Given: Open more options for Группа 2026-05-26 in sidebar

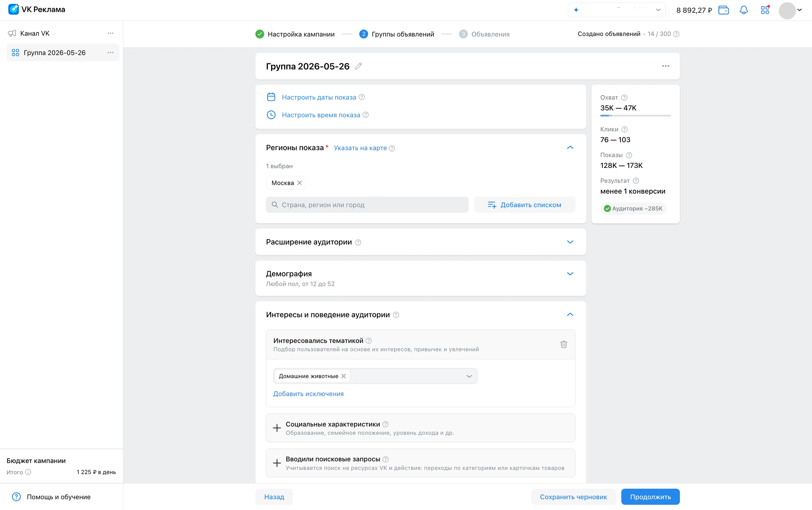Looking at the screenshot, I should [111, 53].
